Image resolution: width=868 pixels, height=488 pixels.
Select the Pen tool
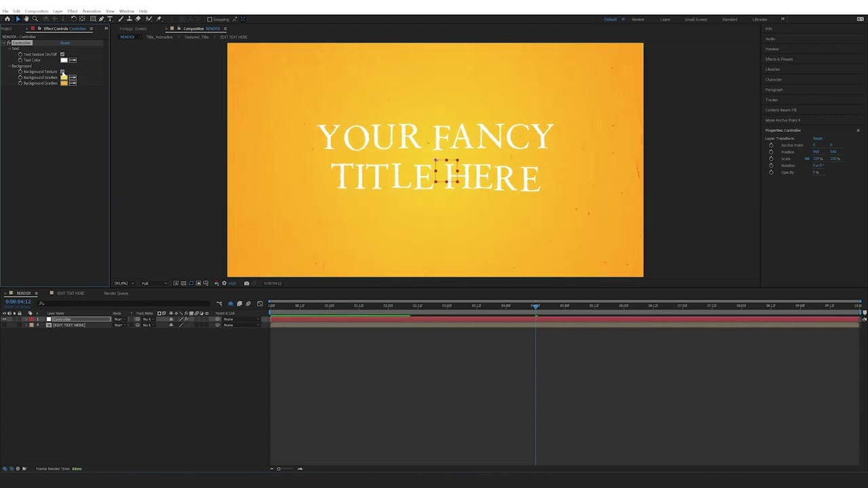[x=100, y=19]
